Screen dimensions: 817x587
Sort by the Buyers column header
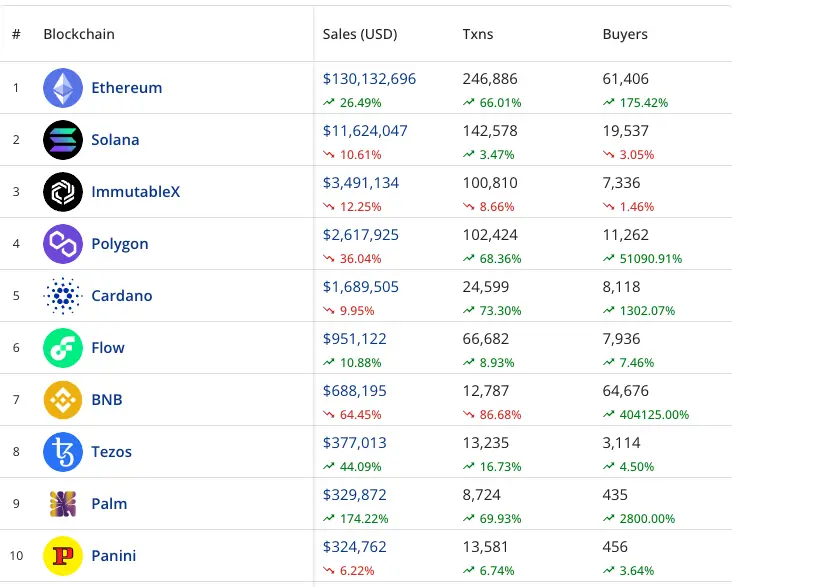pos(625,34)
